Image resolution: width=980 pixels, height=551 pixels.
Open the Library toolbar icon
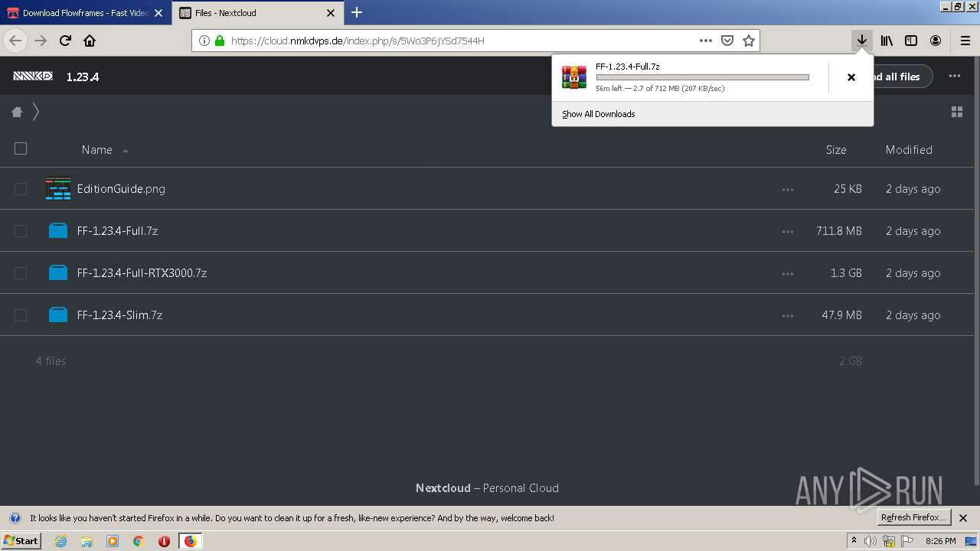(887, 41)
